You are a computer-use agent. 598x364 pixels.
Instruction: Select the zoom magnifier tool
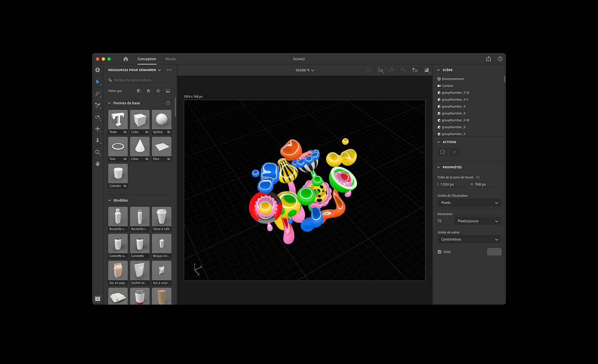97,152
